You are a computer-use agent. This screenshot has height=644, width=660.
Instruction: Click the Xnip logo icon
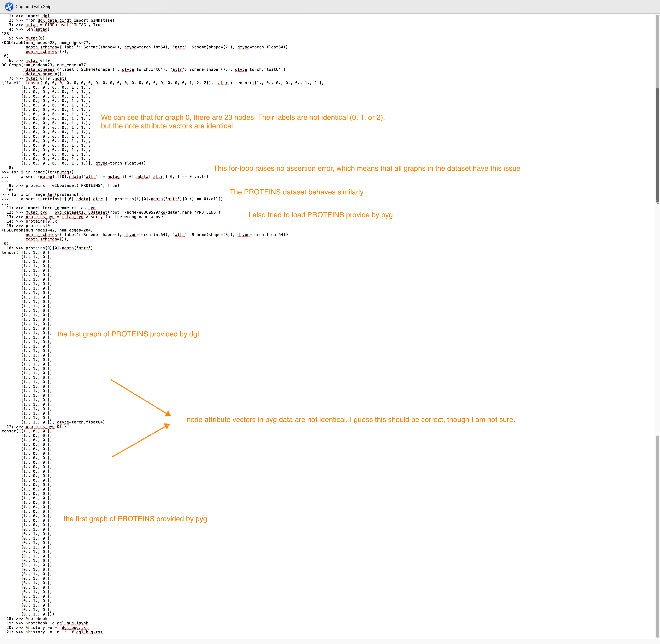click(x=9, y=6)
